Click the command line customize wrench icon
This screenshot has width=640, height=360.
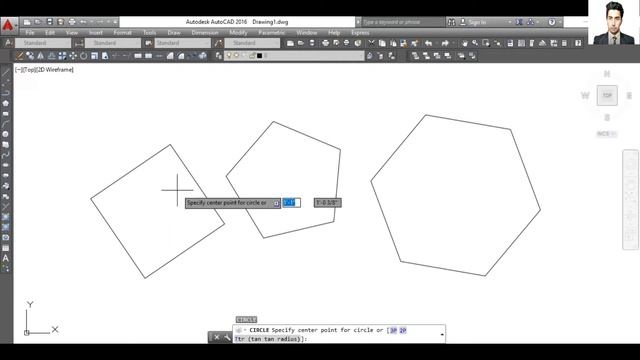(x=227, y=338)
